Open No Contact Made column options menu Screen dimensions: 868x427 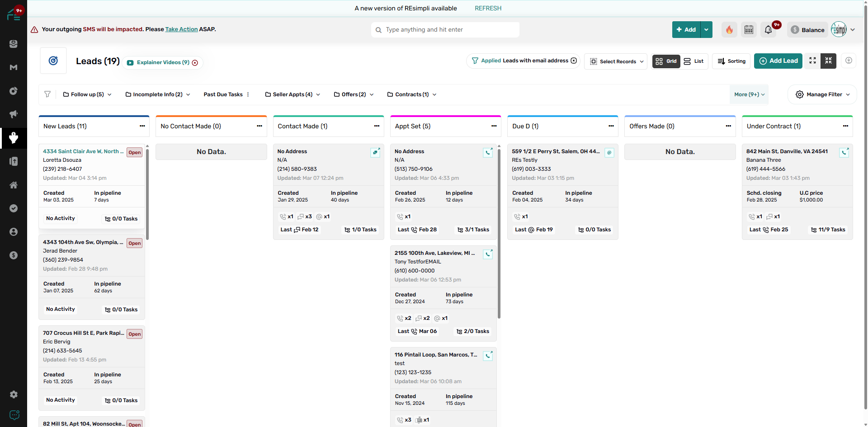[x=259, y=126]
